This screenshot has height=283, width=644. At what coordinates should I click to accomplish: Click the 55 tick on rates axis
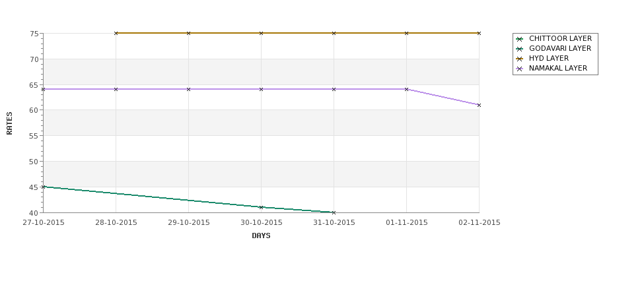[34, 136]
